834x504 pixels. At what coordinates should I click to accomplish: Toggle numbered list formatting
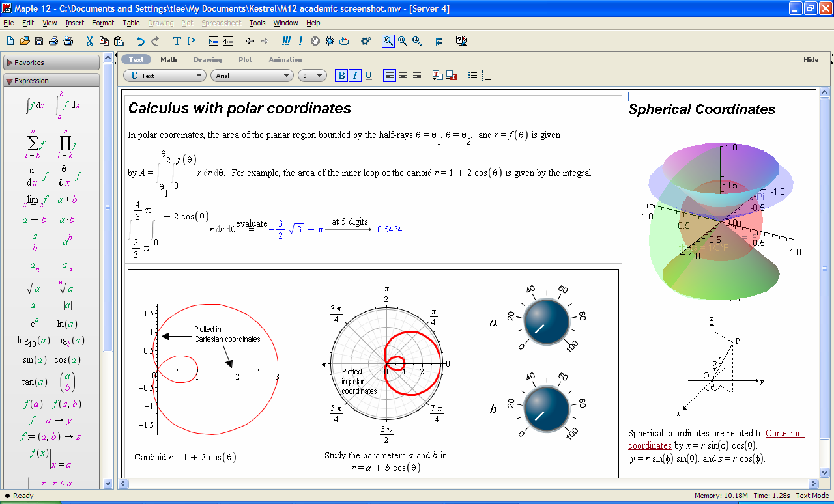coord(485,76)
